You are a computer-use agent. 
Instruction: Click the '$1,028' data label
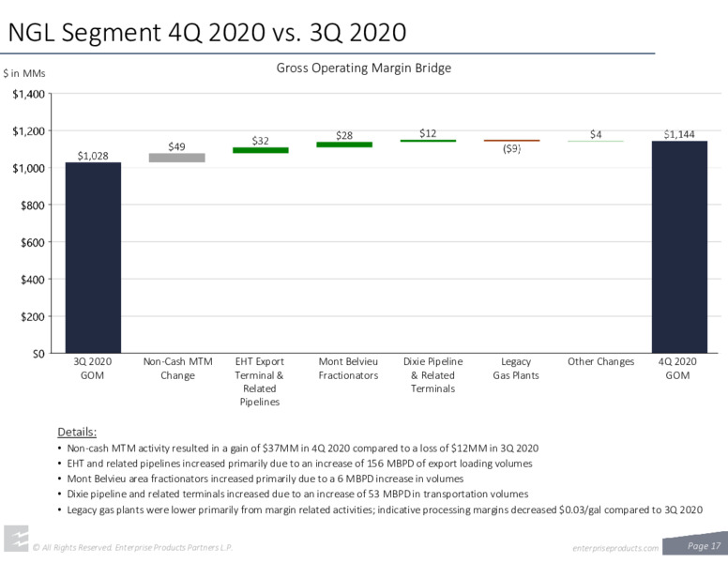point(93,156)
